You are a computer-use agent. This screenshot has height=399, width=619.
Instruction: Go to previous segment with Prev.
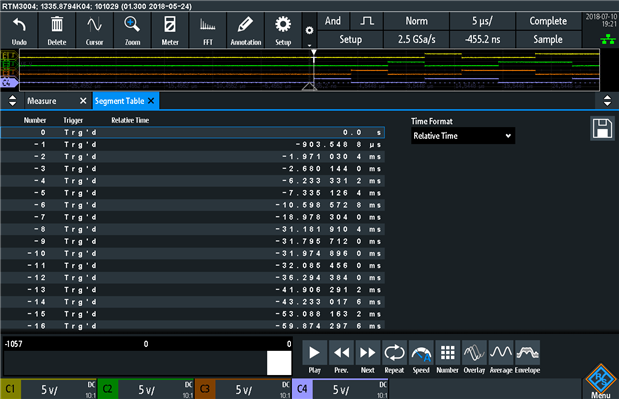[341, 357]
